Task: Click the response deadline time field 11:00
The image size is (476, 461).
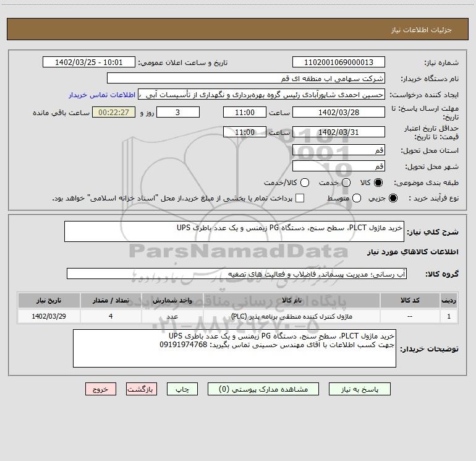Action: click(245, 112)
